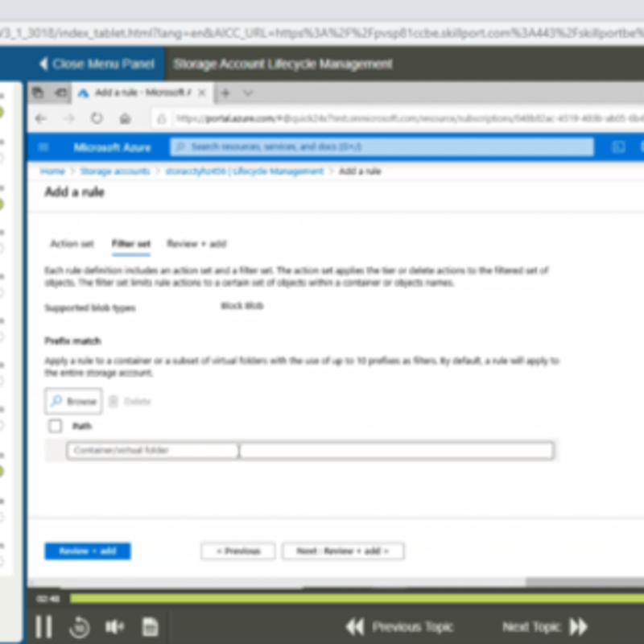Image resolution: width=644 pixels, height=644 pixels.
Task: Open a new browser tab
Action: 225,93
